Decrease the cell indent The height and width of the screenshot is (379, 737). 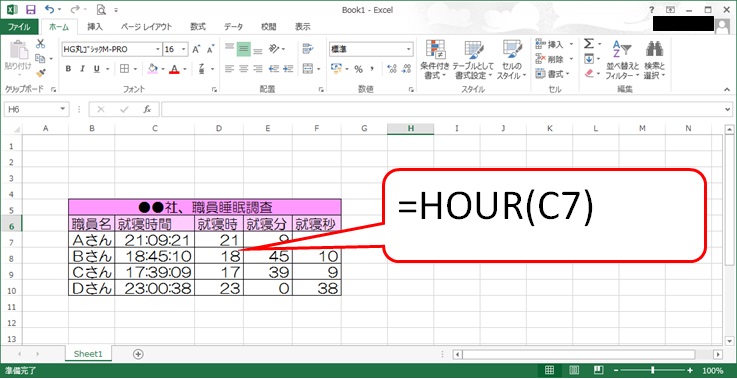coord(274,69)
